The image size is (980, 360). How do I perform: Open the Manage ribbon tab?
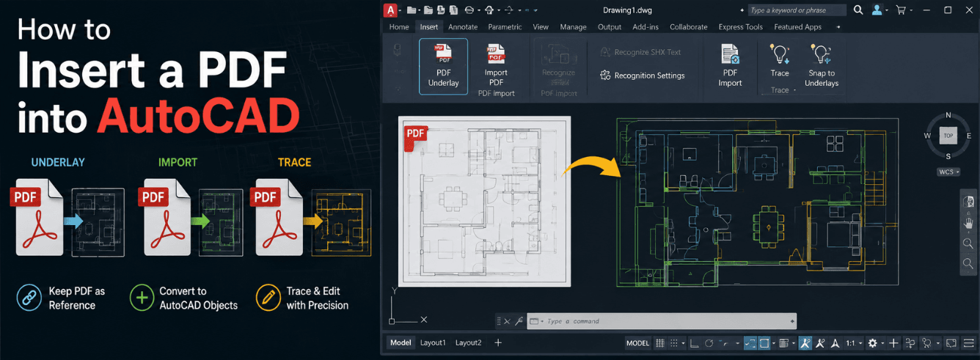pyautogui.click(x=573, y=27)
